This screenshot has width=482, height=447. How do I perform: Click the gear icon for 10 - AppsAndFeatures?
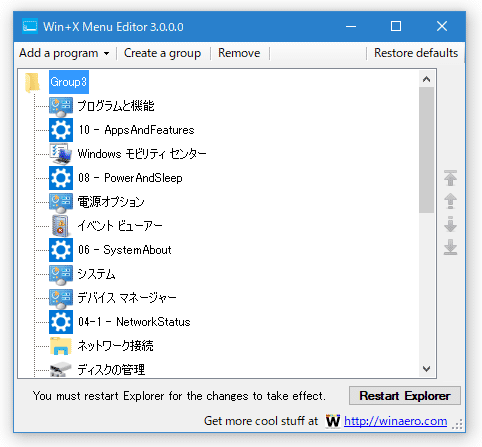[61, 130]
